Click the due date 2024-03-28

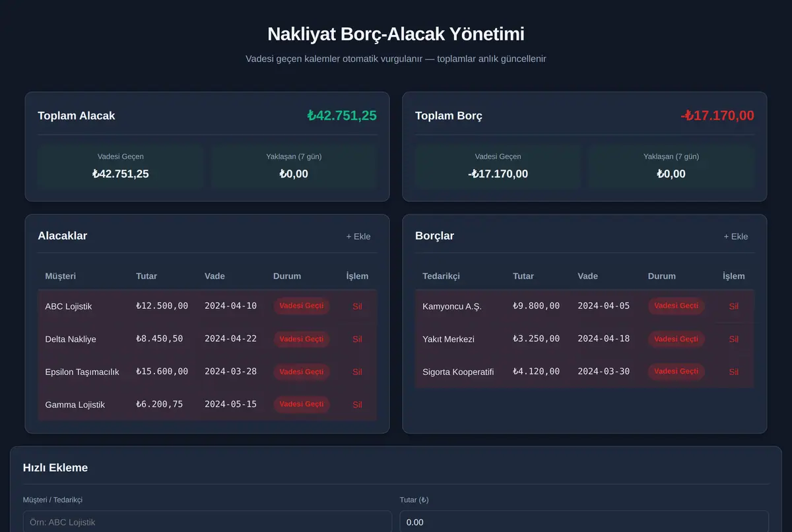point(231,372)
